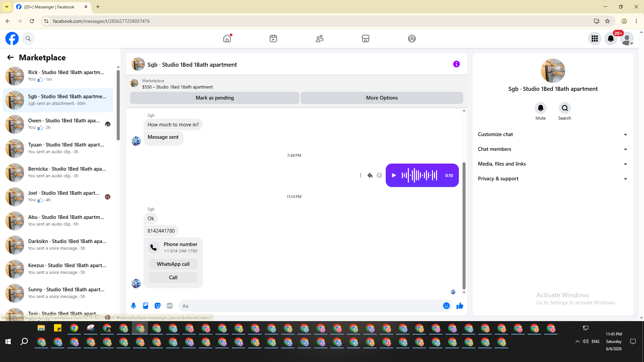Open Darksikn's Studio 1Bed 1Bath chat

[x=58, y=245]
